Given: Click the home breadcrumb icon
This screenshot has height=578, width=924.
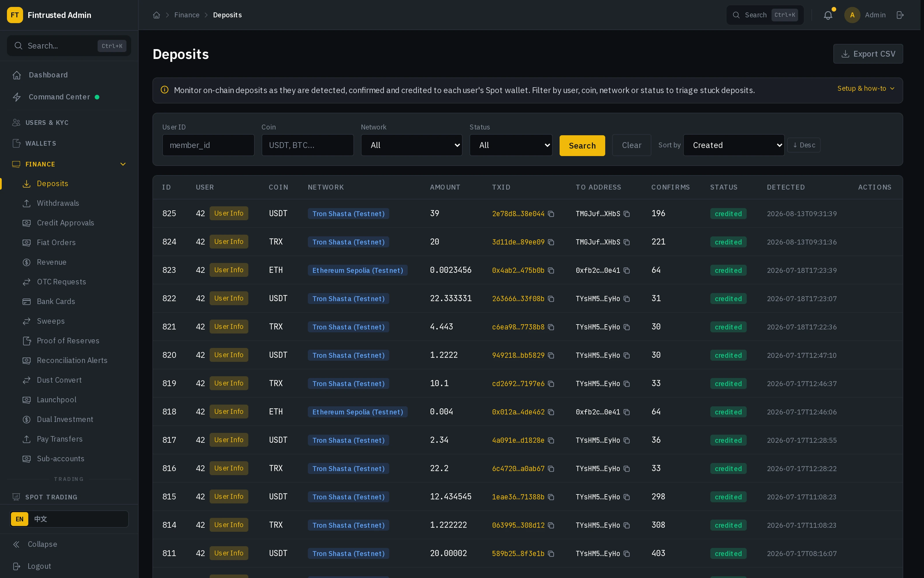Looking at the screenshot, I should click(156, 15).
